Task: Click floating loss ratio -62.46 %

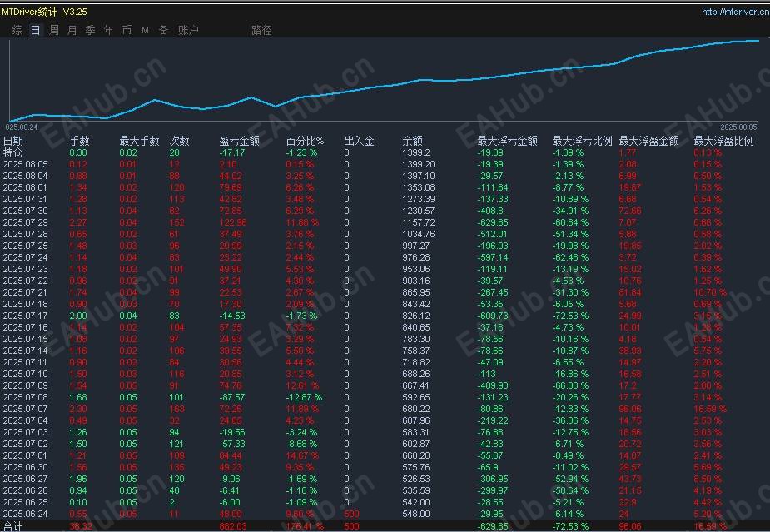Action: click(570, 257)
